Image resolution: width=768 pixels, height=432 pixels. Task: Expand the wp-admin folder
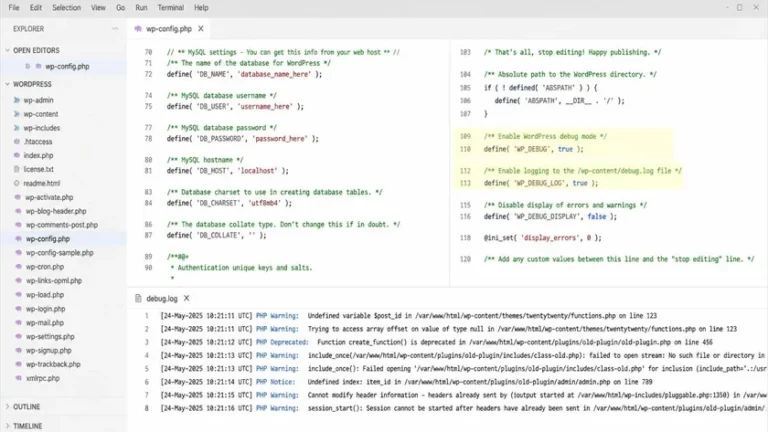point(17,100)
